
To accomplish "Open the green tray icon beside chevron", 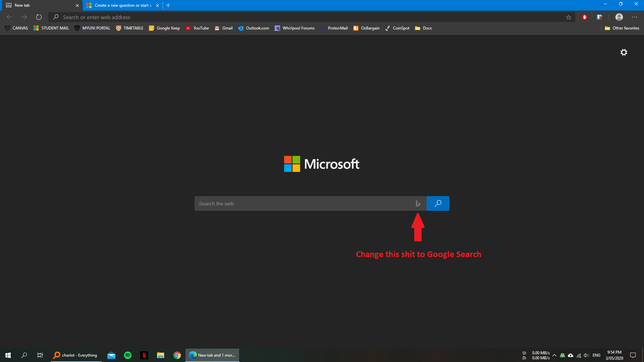I will click(562, 355).
